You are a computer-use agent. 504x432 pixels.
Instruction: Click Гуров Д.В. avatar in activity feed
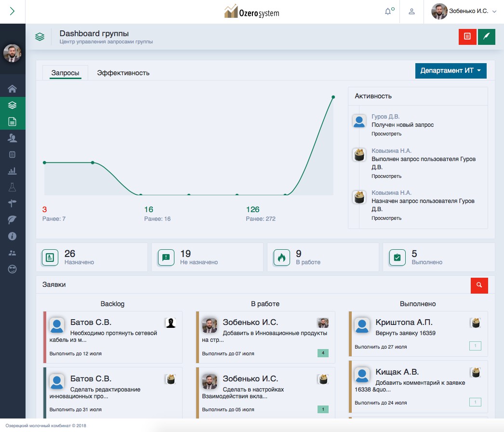coord(359,121)
